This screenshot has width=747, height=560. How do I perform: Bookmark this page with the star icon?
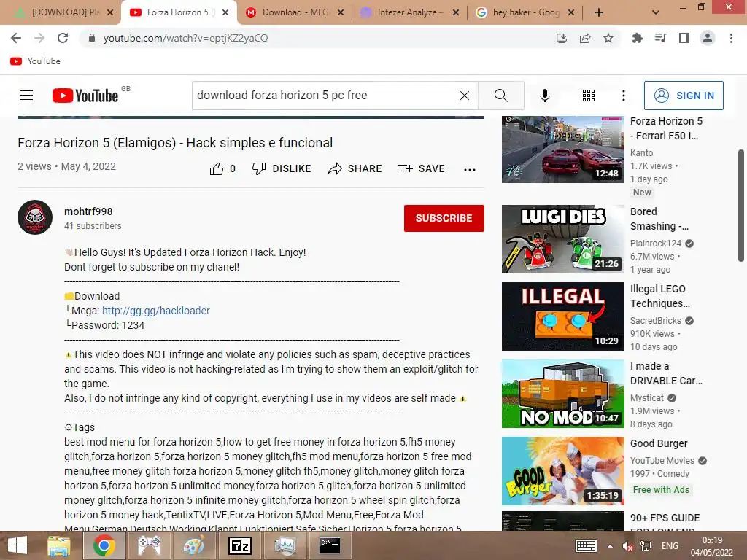click(608, 38)
